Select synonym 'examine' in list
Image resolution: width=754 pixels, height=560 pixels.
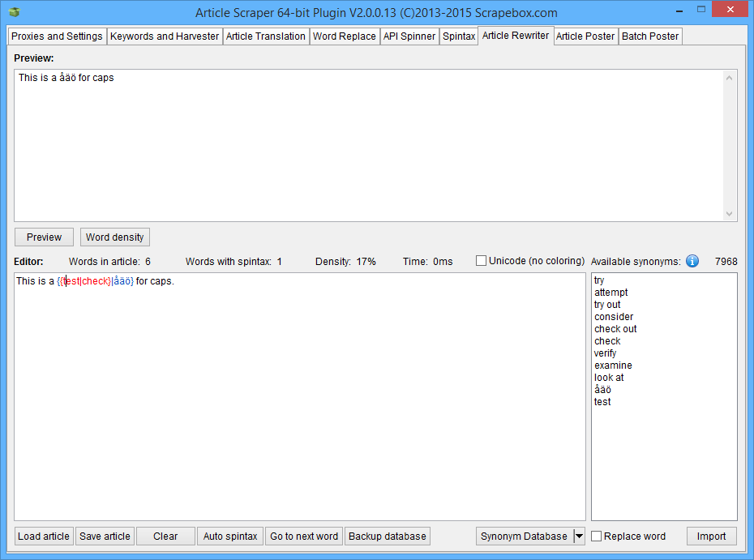coord(613,365)
